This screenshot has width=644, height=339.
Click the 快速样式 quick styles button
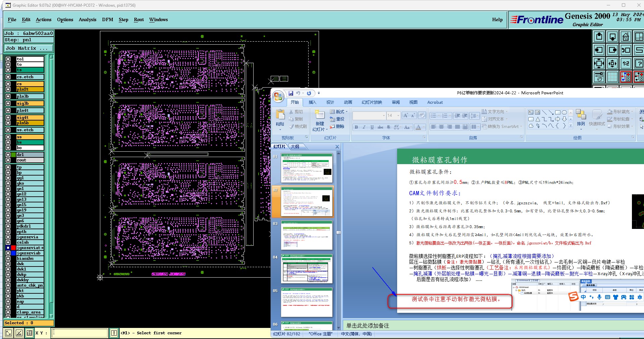(x=597, y=118)
